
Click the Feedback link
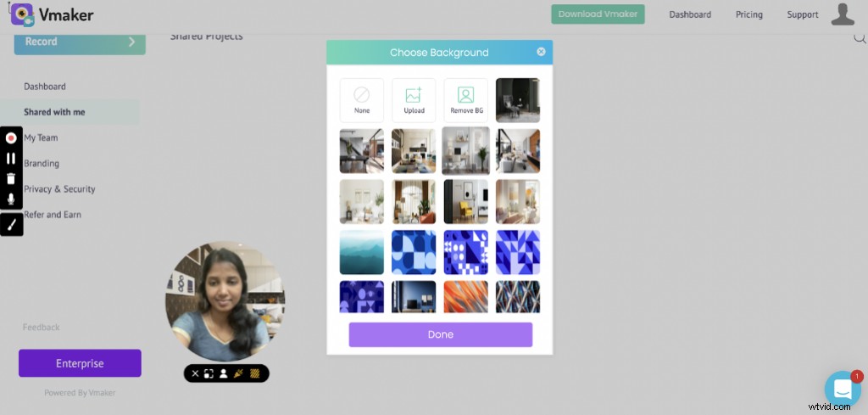click(x=41, y=328)
